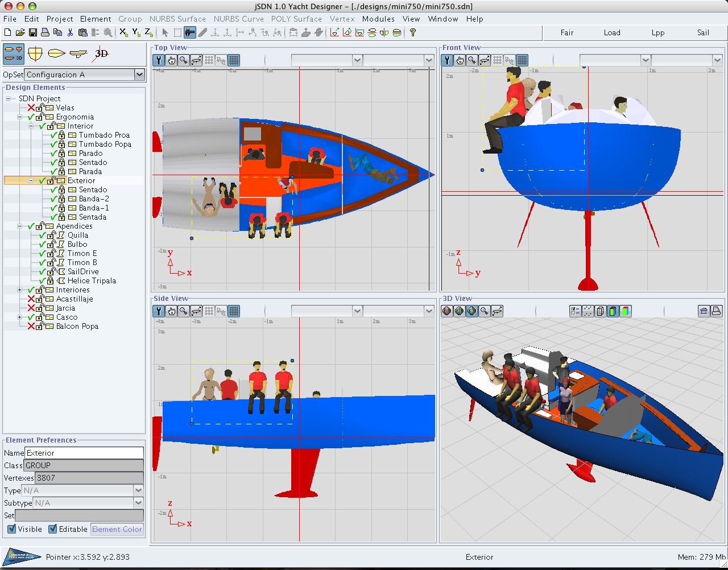Viewport: 728px width, 570px height.
Task: Click the Lpp button
Action: coord(658,32)
